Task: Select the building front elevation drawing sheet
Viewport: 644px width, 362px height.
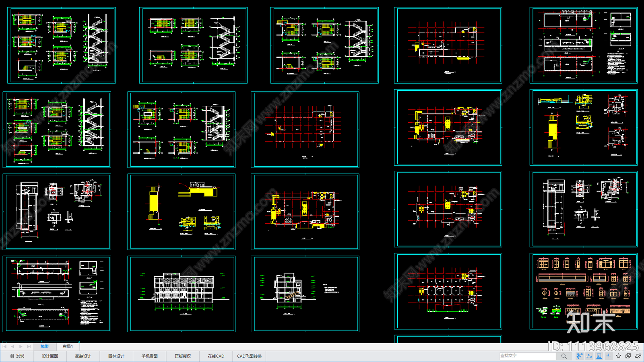Action: (182, 294)
